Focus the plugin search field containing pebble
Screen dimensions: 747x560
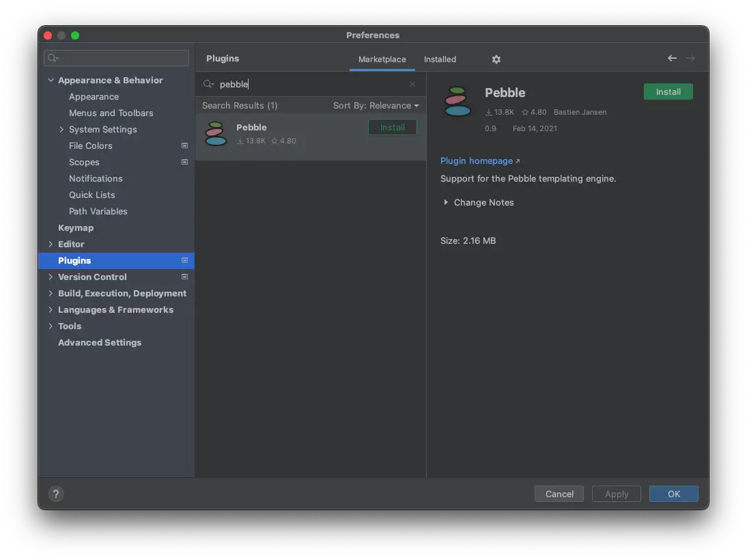coord(311,85)
